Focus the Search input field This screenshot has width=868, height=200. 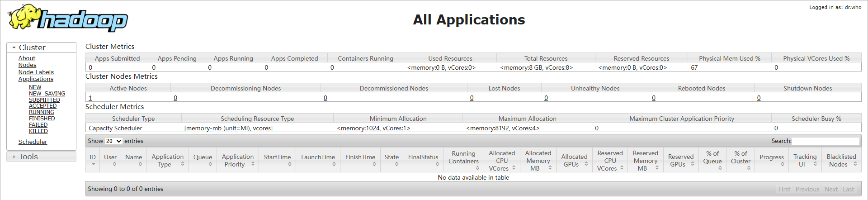point(825,141)
